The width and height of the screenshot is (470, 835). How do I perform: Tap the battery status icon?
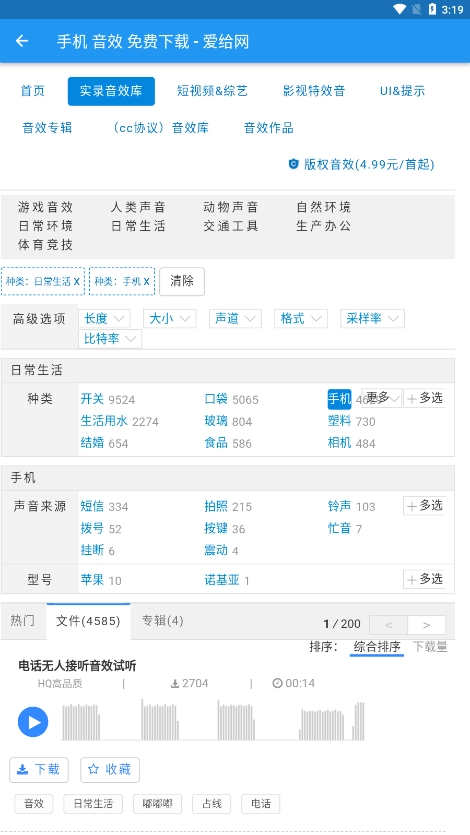tap(432, 9)
